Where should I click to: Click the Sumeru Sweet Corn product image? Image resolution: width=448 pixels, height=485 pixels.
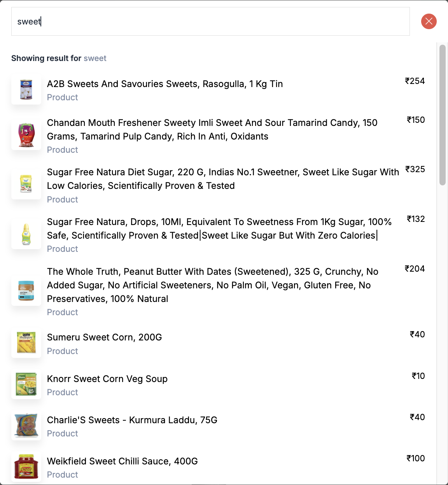pos(26,343)
